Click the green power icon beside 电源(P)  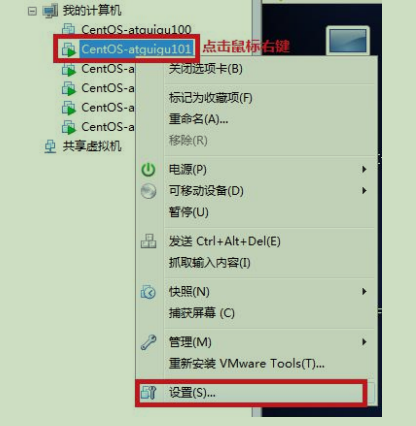tap(148, 170)
